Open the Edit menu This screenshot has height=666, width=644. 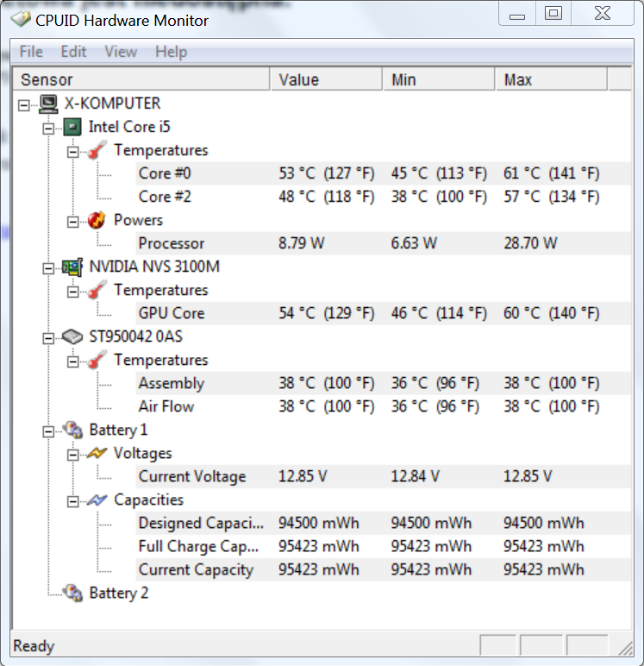(x=73, y=52)
